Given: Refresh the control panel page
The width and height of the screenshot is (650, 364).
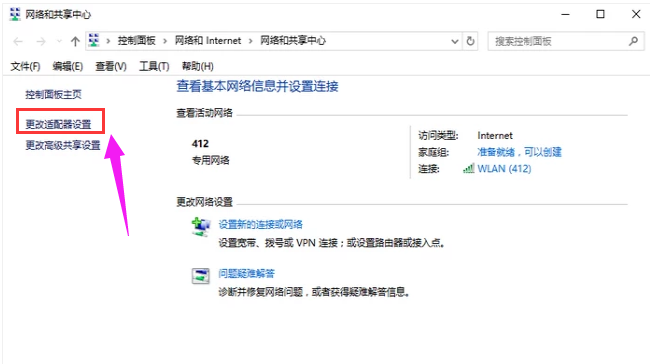Looking at the screenshot, I should tap(471, 41).
